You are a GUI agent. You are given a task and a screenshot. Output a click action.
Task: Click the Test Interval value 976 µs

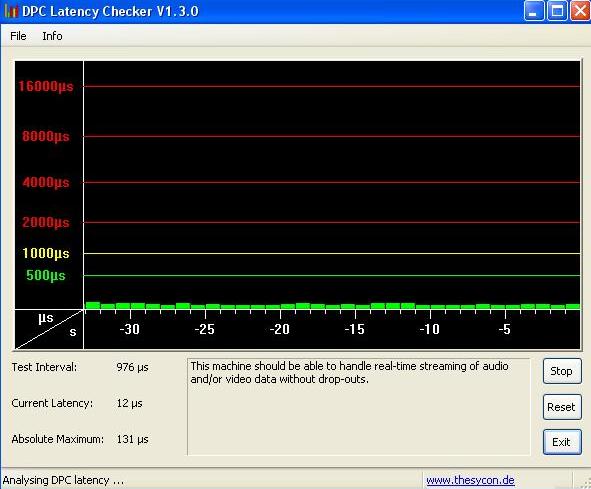(132, 367)
